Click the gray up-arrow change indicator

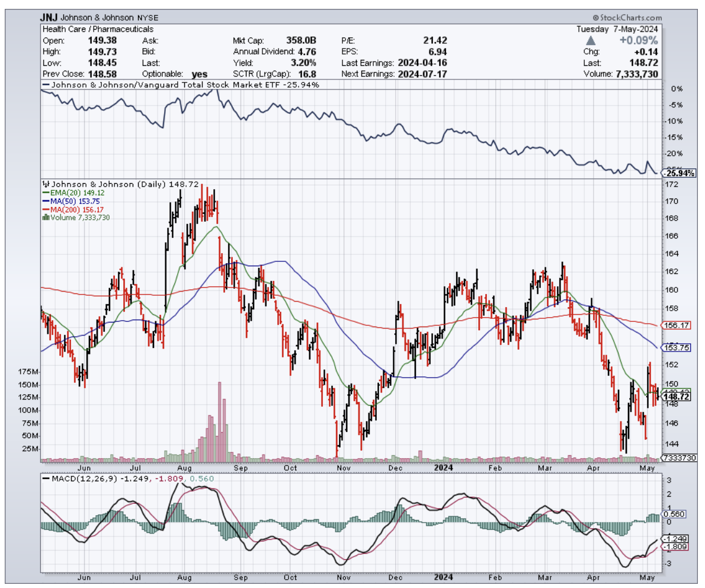tap(591, 40)
